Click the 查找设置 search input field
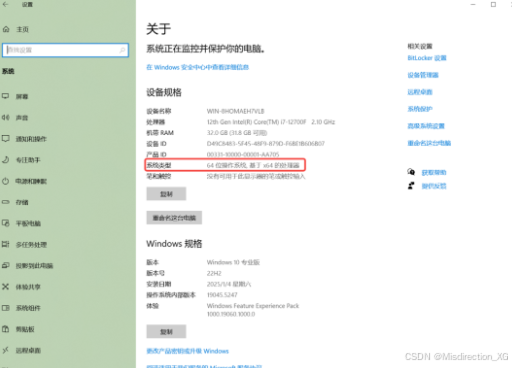 click(x=65, y=50)
